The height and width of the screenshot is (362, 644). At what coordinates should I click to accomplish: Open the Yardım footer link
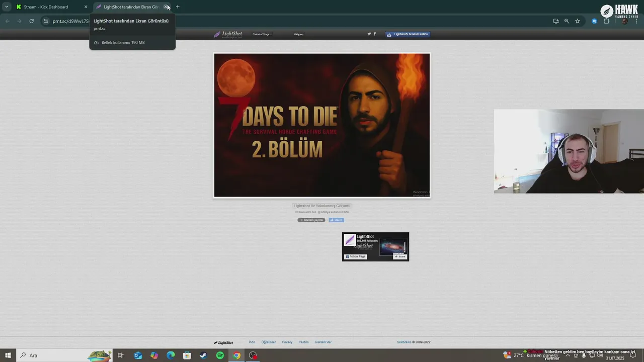pyautogui.click(x=304, y=342)
